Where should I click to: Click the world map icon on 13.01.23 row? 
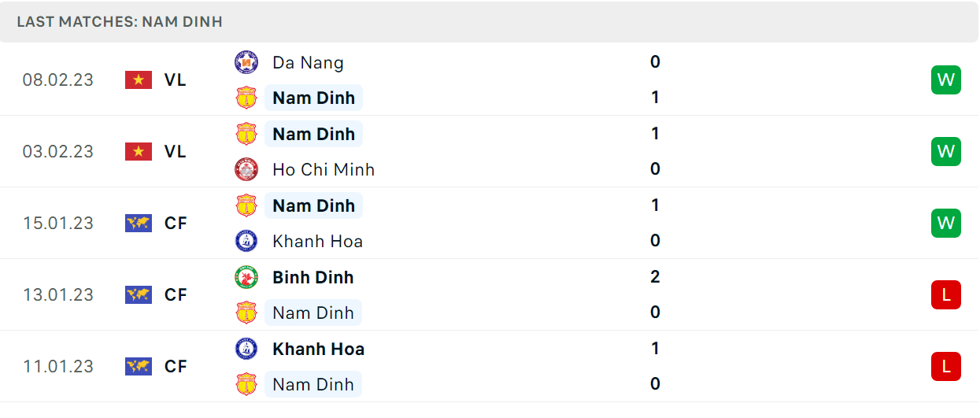(x=139, y=294)
